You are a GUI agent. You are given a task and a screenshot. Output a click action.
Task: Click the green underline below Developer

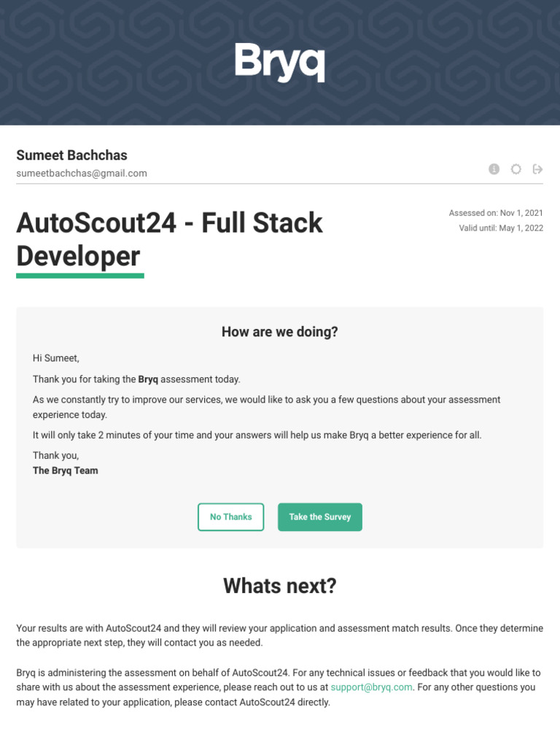pyautogui.click(x=80, y=275)
